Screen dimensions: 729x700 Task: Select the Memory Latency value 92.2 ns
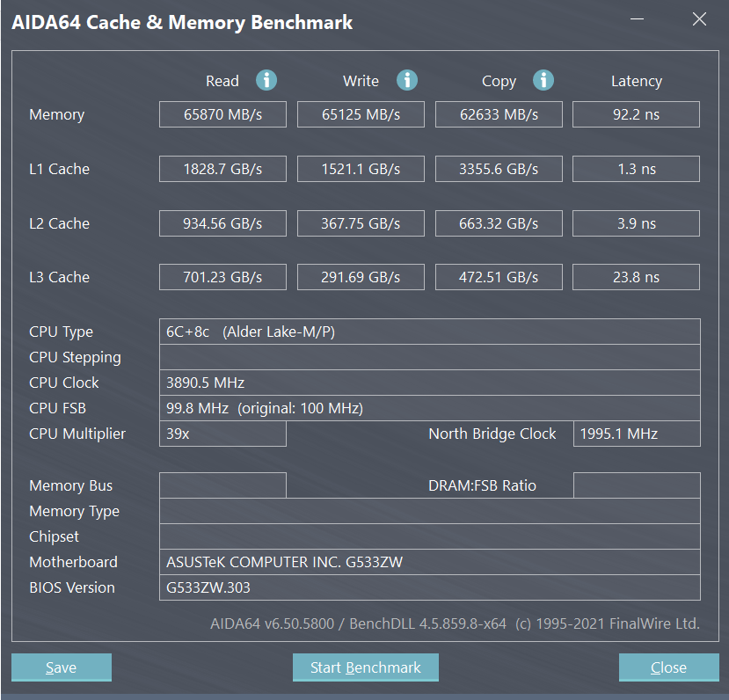[x=636, y=114]
